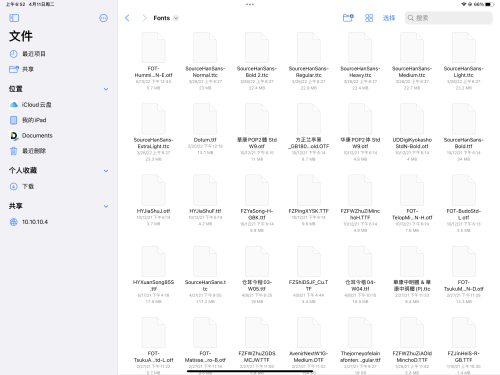Open file SourceHanSans-Bold 2.ttc
500x375 pixels.
(257, 61)
